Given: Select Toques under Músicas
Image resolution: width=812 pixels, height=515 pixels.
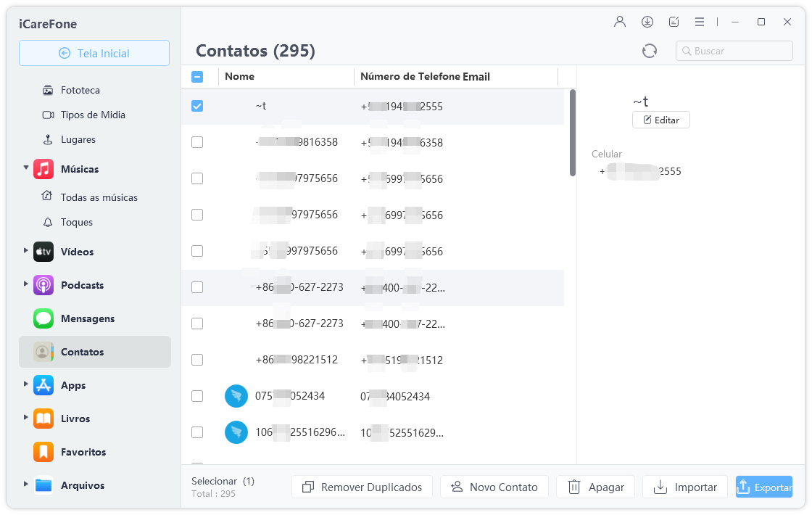Looking at the screenshot, I should [77, 222].
